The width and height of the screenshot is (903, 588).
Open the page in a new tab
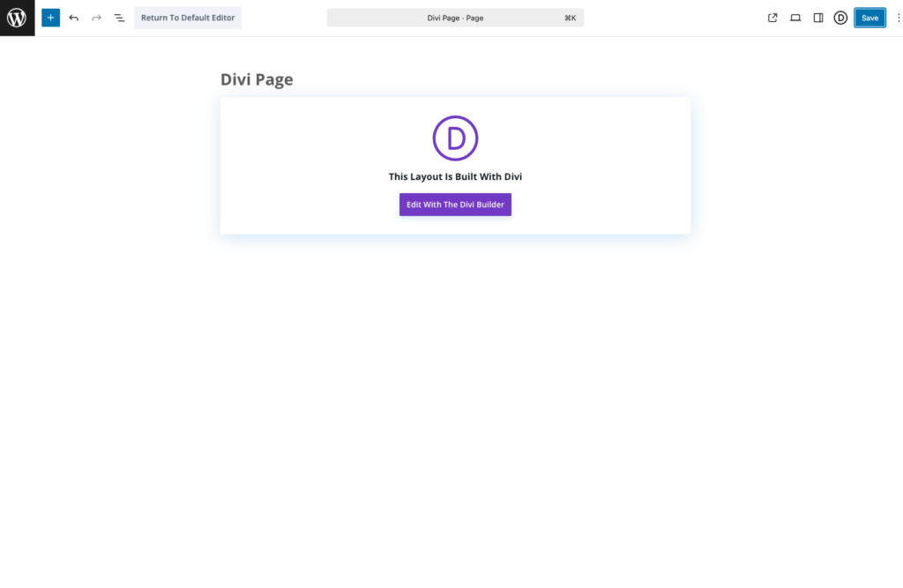coord(772,18)
